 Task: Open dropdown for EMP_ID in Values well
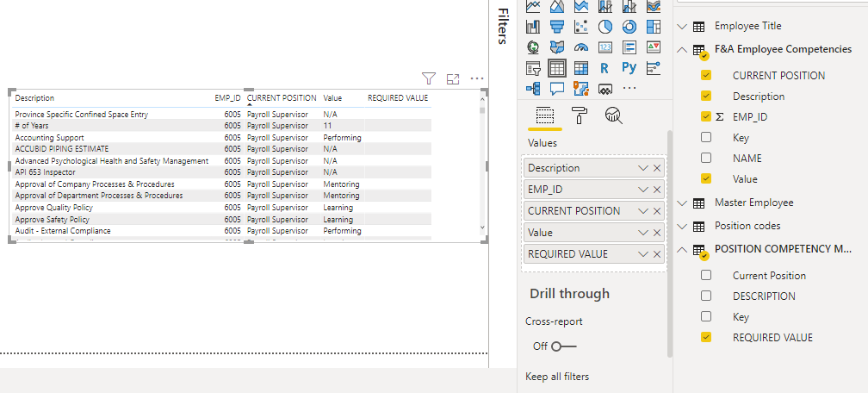coord(642,190)
